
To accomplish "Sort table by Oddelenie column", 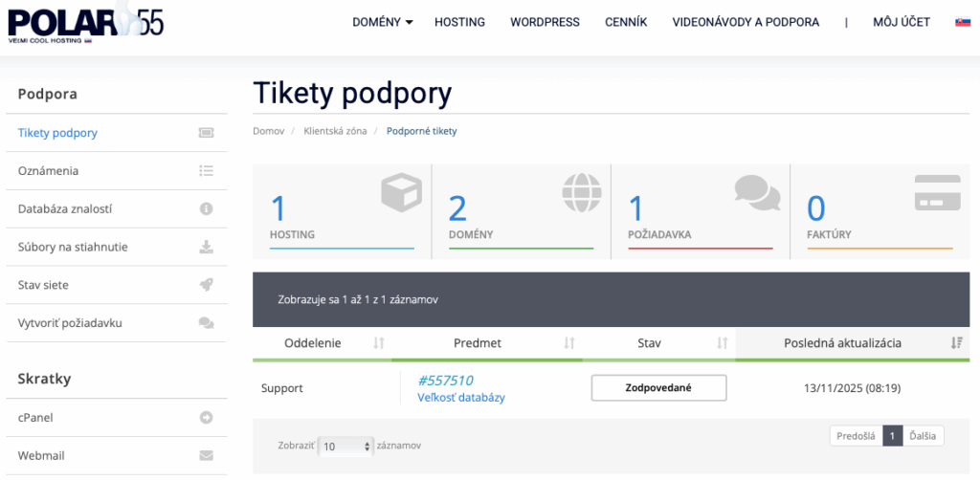I will [x=322, y=343].
